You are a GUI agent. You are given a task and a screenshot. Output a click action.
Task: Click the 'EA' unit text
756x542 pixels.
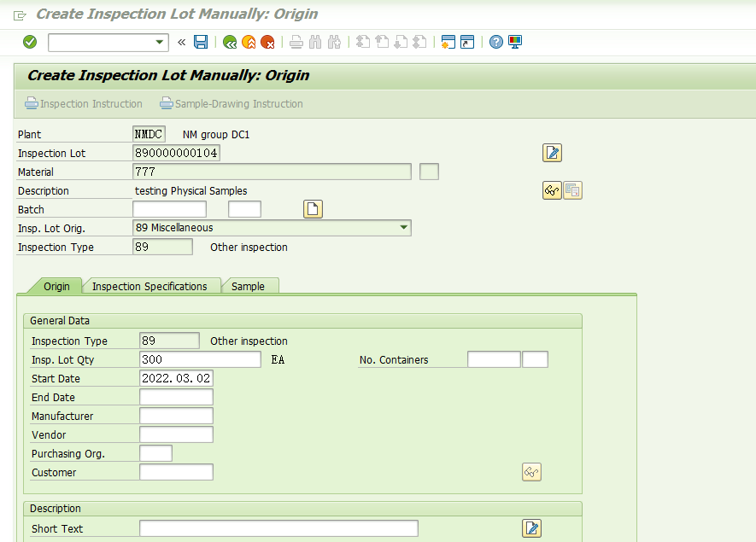[x=278, y=360]
